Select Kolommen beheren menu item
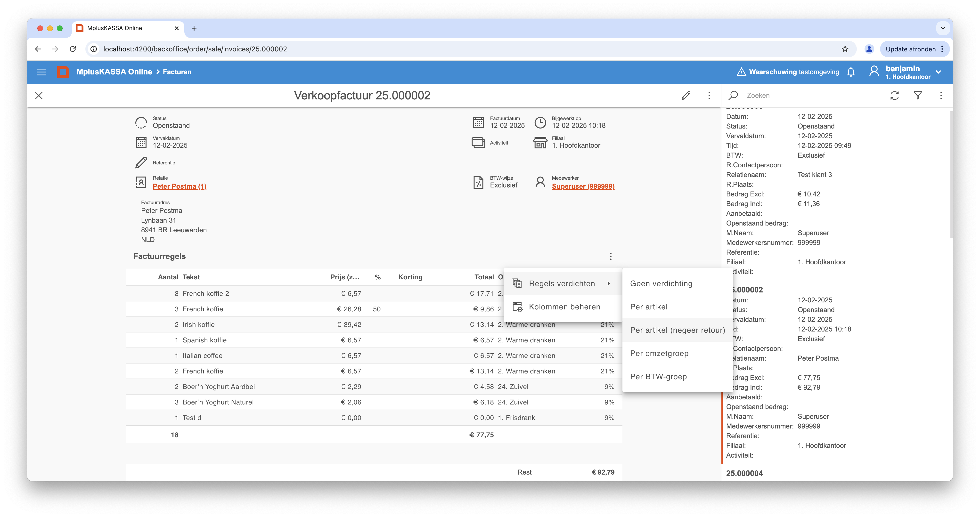The image size is (980, 517). (562, 307)
